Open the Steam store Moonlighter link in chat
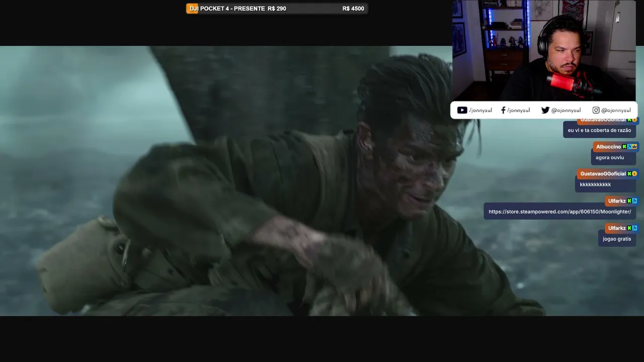 tap(559, 212)
